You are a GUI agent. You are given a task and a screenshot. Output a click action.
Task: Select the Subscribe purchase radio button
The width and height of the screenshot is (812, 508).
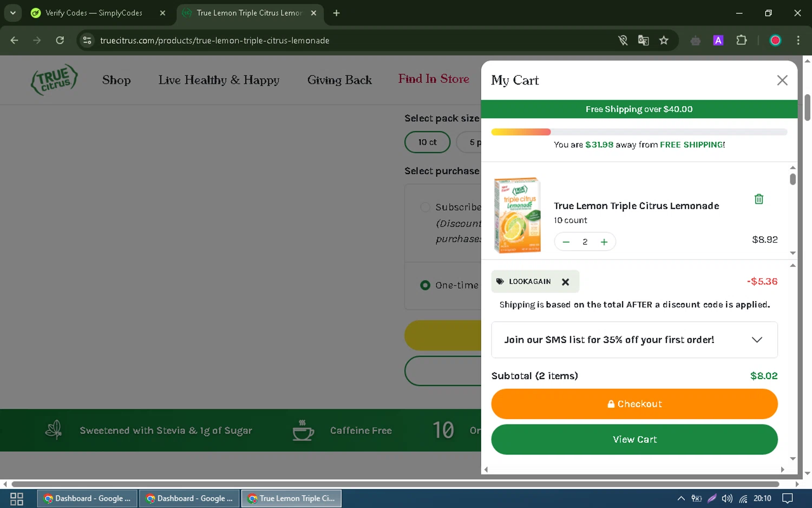(425, 207)
